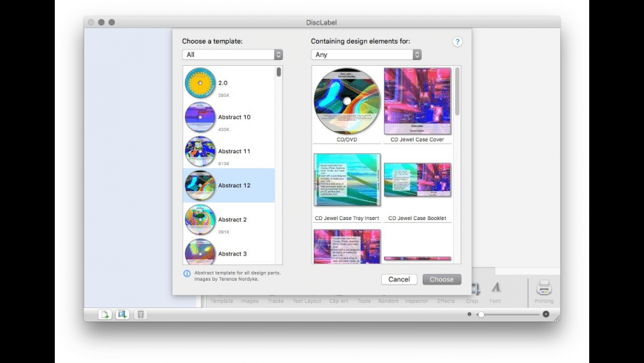Click the 'Abstract 11' template name
The height and width of the screenshot is (363, 644).
click(x=234, y=151)
